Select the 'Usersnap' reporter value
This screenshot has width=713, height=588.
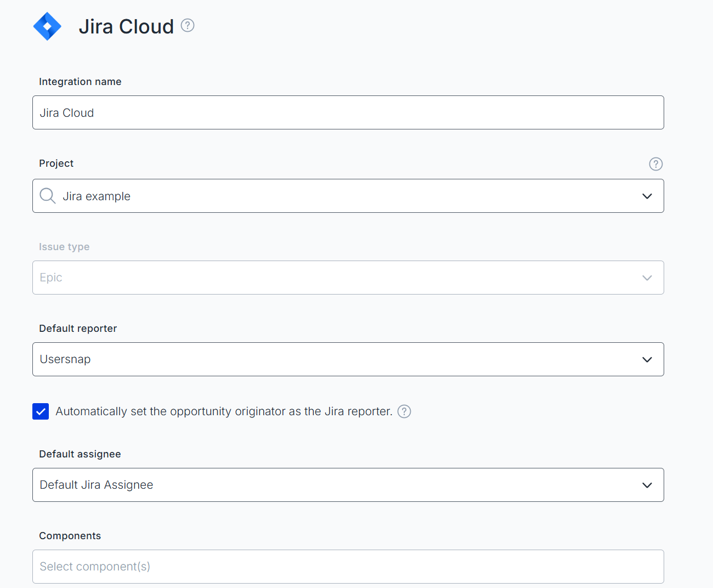tap(65, 359)
